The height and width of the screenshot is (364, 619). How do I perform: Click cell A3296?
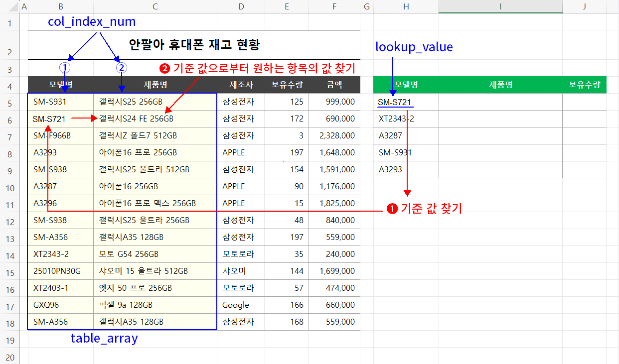pos(61,204)
